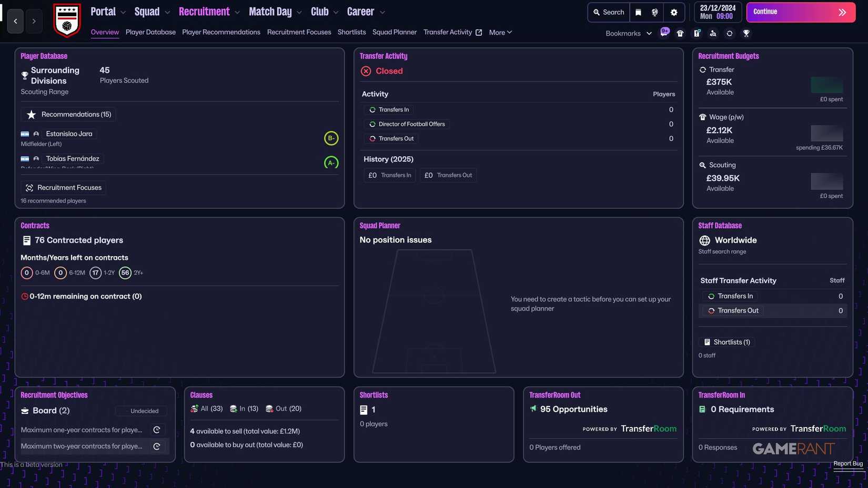The width and height of the screenshot is (868, 488).
Task: Click the scouting magnifier-person shortcut icon
Action: click(x=713, y=34)
